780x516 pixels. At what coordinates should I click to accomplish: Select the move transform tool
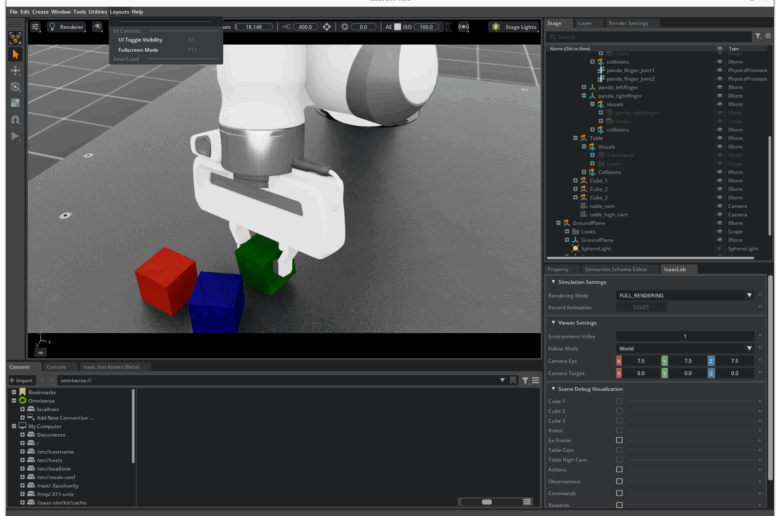15,71
